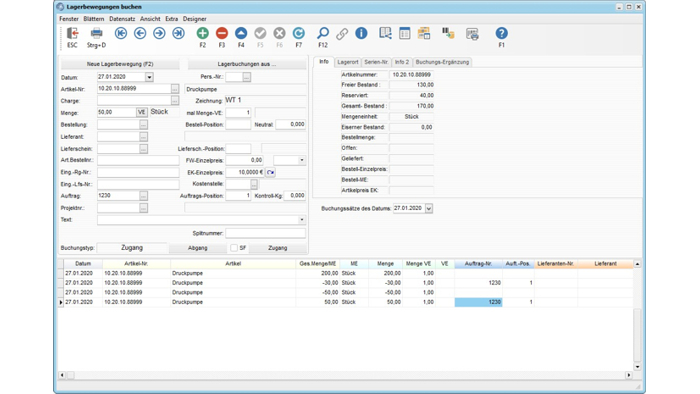Open Ansicht menu
700x394 pixels.
click(150, 19)
